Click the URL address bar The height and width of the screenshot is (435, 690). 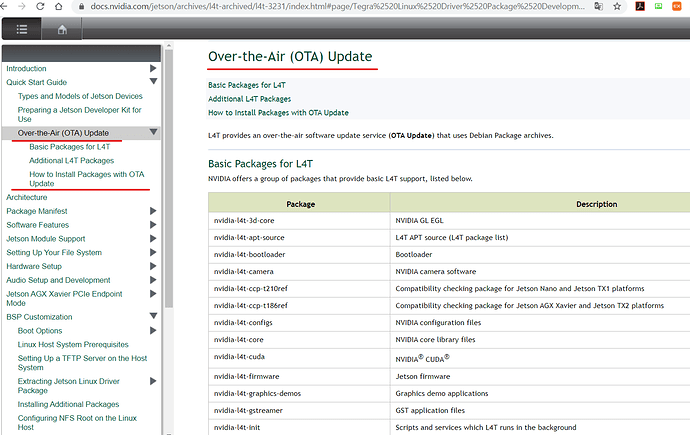point(338,6)
